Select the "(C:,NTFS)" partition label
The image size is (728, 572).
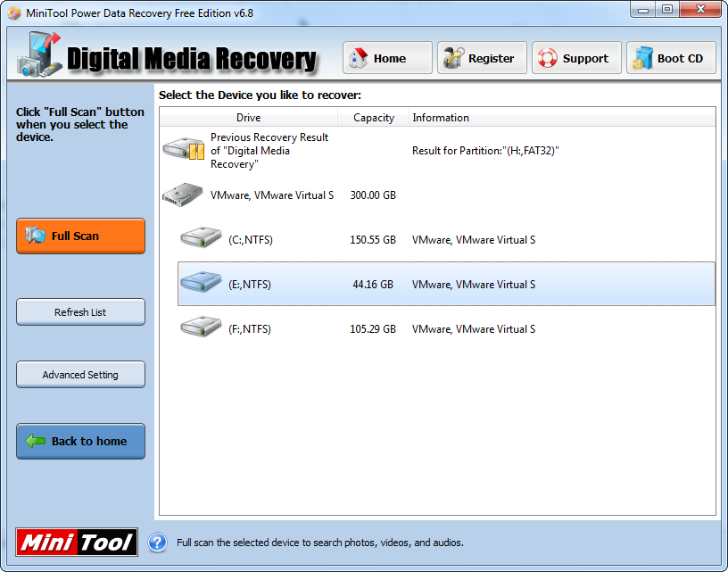(x=250, y=239)
